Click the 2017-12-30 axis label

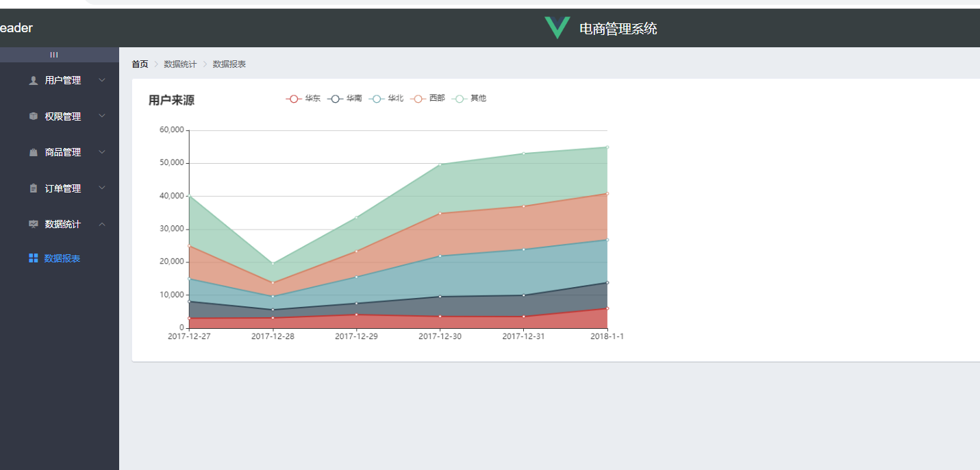(440, 336)
